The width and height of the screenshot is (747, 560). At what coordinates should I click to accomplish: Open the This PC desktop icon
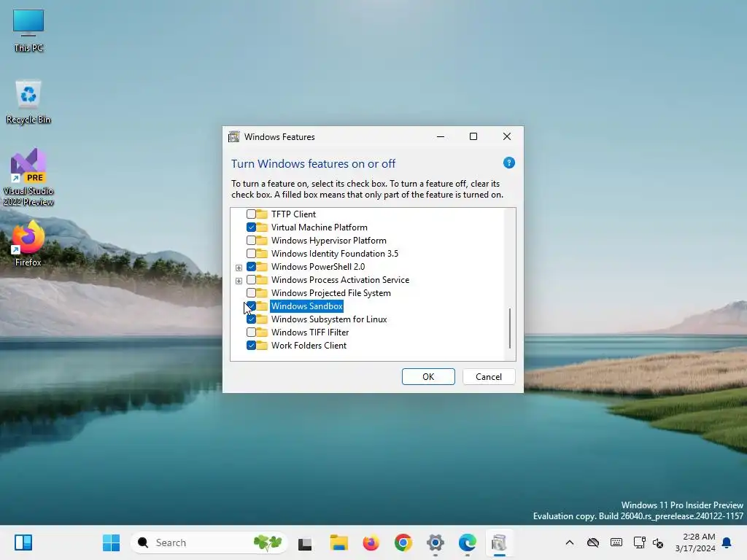click(x=28, y=31)
